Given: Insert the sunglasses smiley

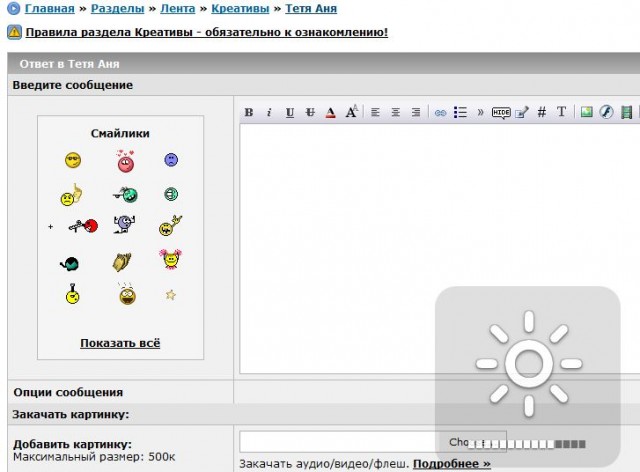Looking at the screenshot, I should 72,160.
